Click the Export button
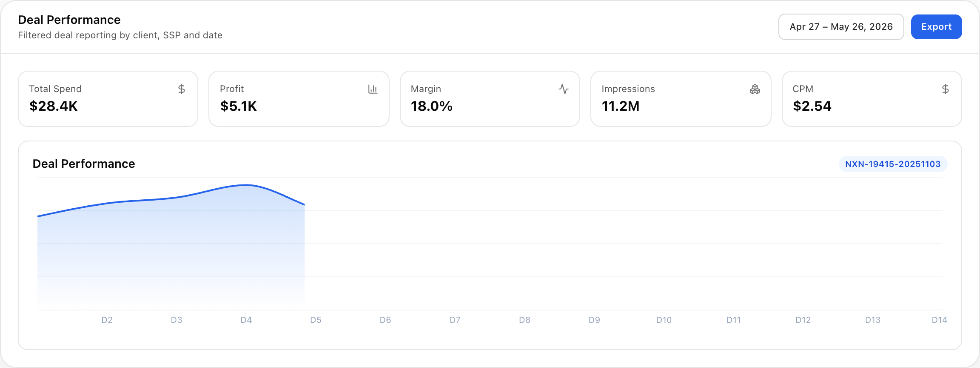This screenshot has width=980, height=368. [x=936, y=27]
